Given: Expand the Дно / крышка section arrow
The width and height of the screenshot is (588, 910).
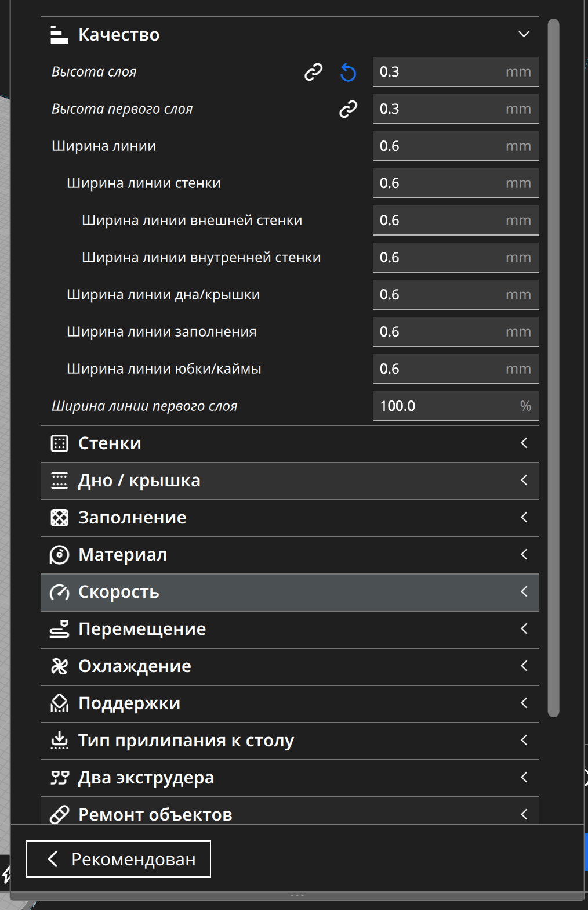Looking at the screenshot, I should [x=524, y=481].
